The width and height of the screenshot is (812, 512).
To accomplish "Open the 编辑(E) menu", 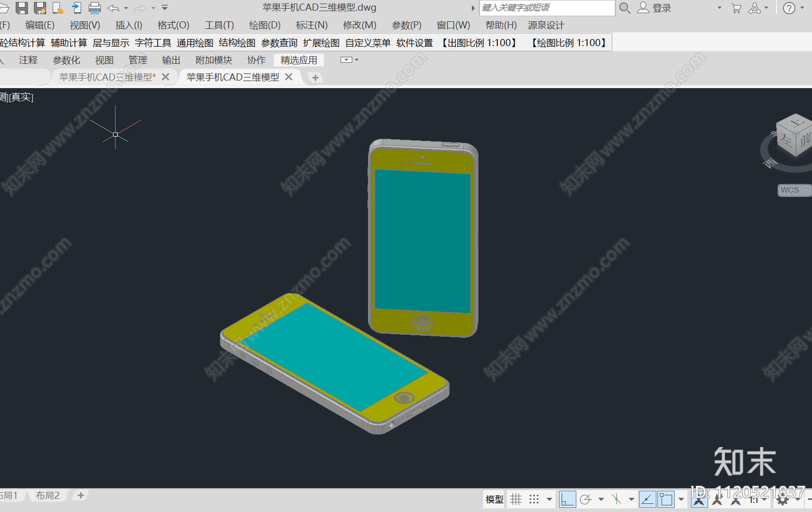I will click(40, 25).
